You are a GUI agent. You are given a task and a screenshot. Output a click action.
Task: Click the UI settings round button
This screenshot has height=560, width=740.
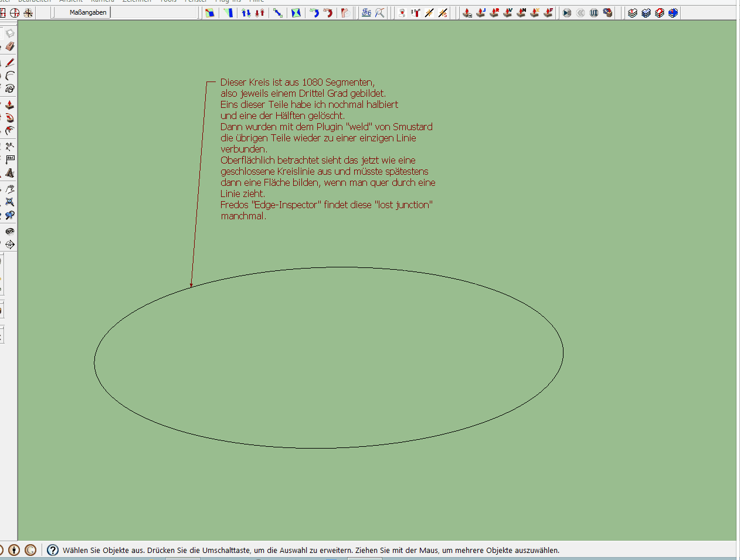point(594,12)
